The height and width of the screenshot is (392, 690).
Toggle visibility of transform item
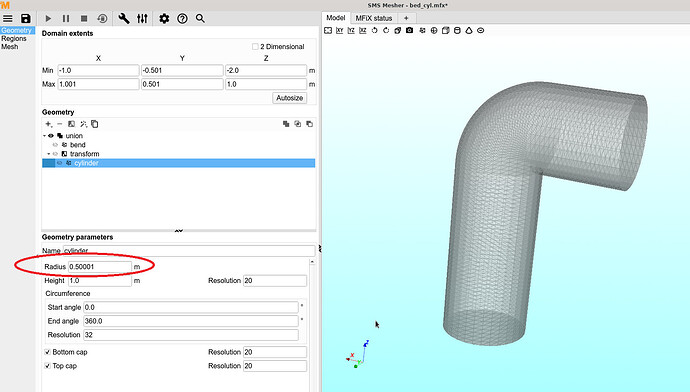point(55,154)
